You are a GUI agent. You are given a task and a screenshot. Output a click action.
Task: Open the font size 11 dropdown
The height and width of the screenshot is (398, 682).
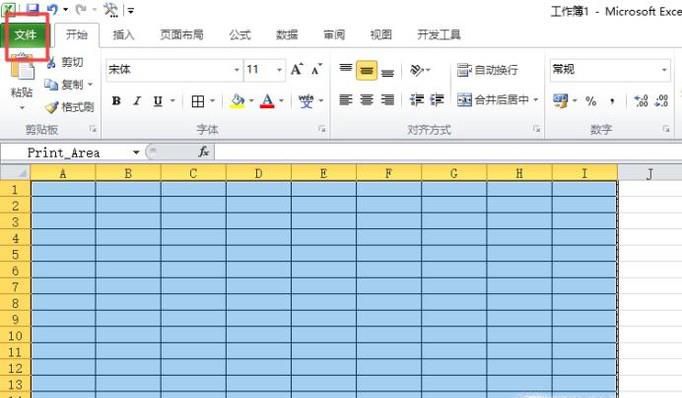click(x=279, y=70)
